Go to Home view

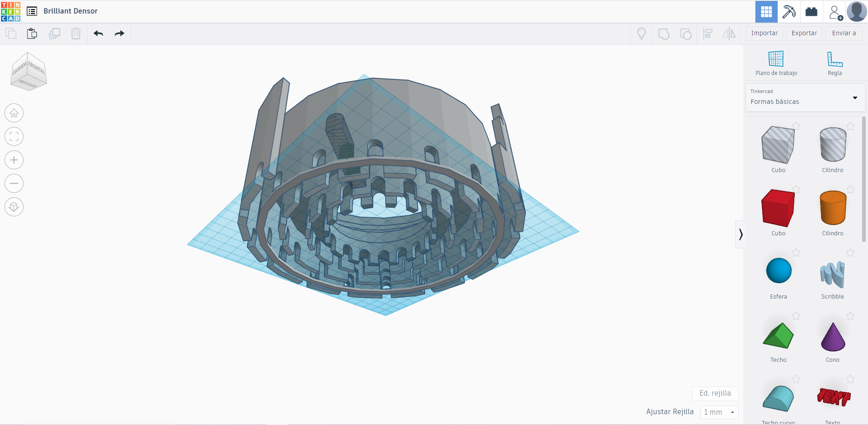[x=14, y=113]
